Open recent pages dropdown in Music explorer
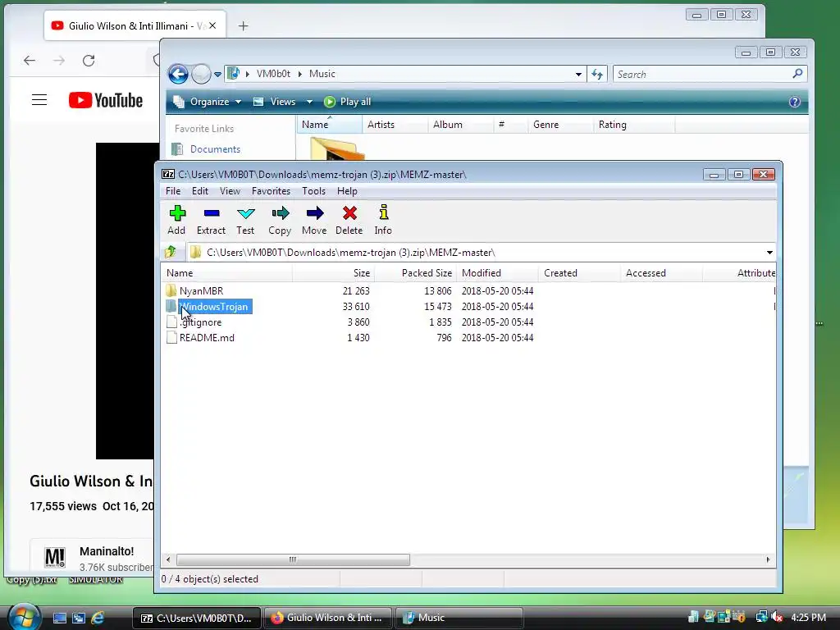Screen dimensions: 840x630 tap(217, 75)
